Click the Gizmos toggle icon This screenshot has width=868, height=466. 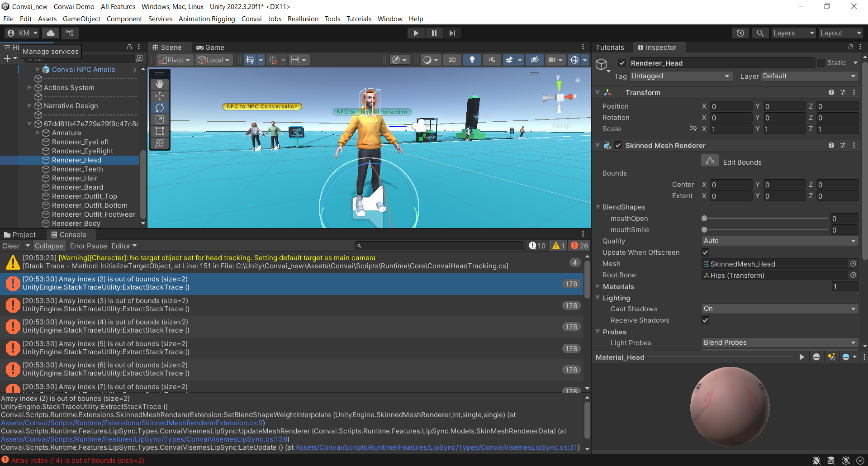tap(574, 60)
